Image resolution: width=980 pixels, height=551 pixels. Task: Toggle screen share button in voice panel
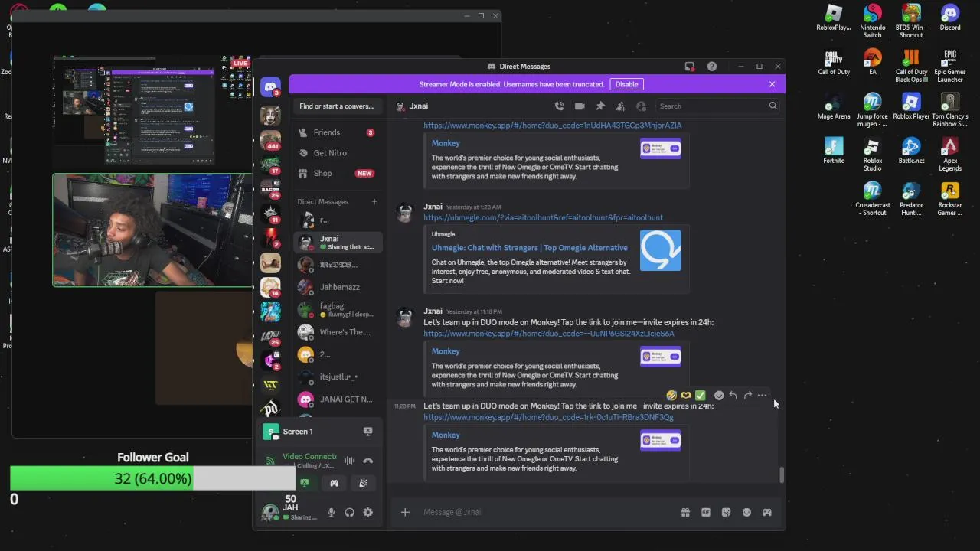tap(305, 483)
